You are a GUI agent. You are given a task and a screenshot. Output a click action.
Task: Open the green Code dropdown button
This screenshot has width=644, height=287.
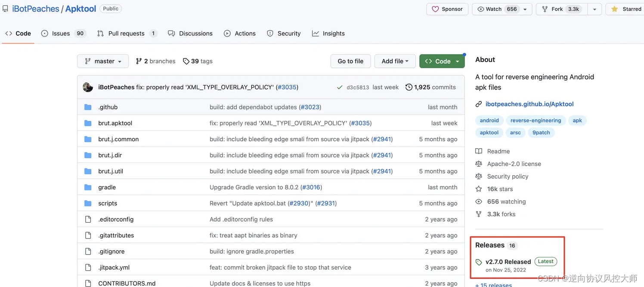point(442,61)
